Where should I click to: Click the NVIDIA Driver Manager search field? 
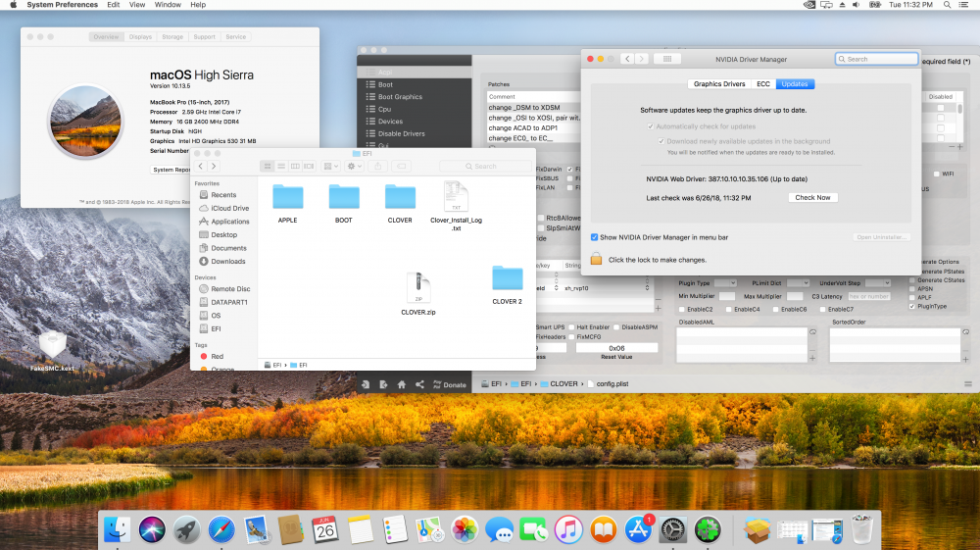[x=876, y=59]
